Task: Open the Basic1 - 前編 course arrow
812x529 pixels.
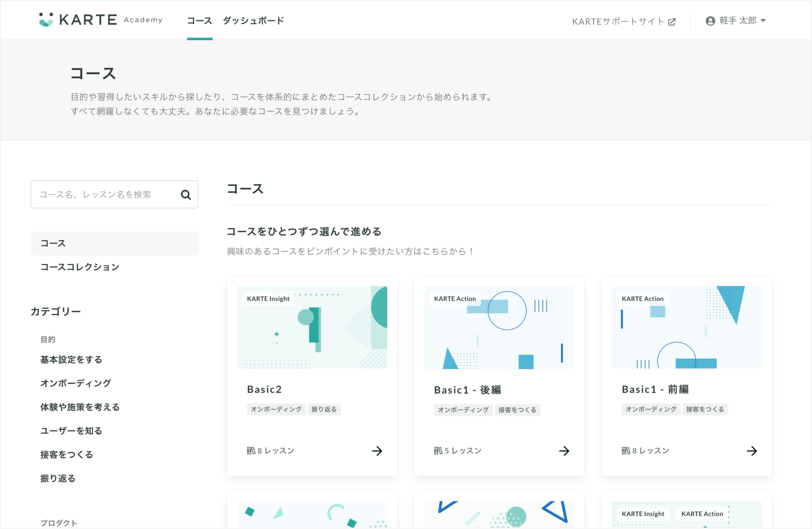Action: [x=752, y=451]
